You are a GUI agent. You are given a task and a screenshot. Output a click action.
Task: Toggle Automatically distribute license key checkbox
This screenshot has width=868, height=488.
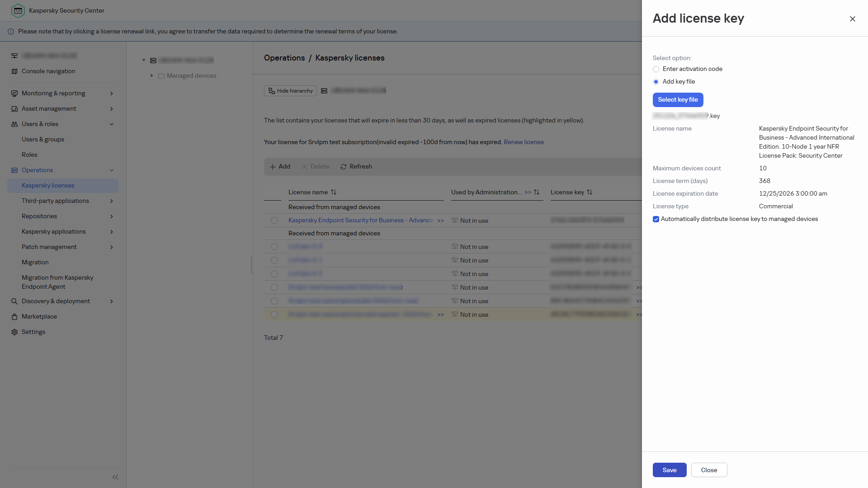[x=656, y=219]
